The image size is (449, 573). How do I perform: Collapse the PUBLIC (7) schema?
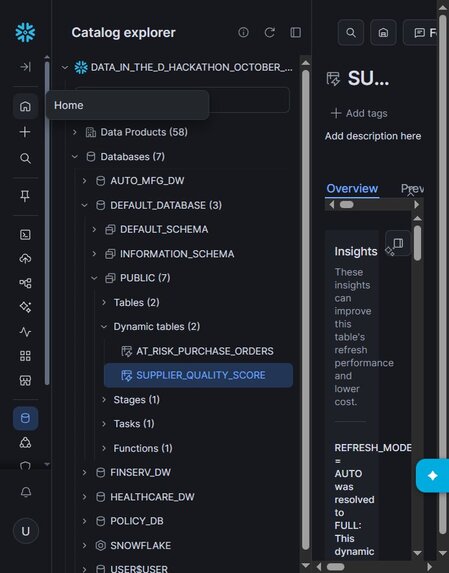94,278
